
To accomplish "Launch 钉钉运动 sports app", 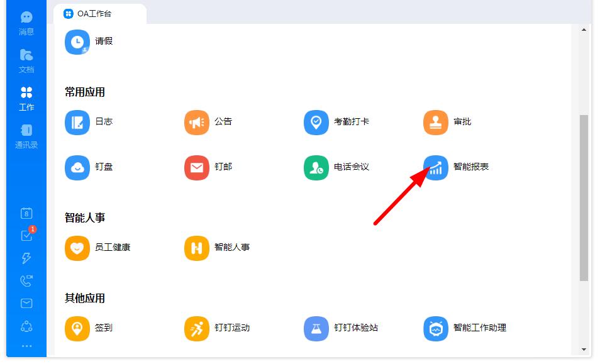I will tap(213, 328).
